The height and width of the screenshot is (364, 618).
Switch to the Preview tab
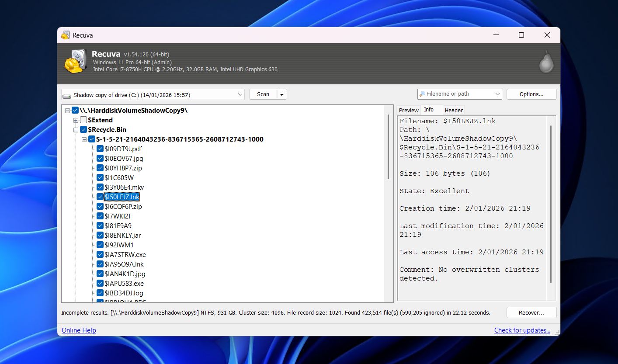408,110
